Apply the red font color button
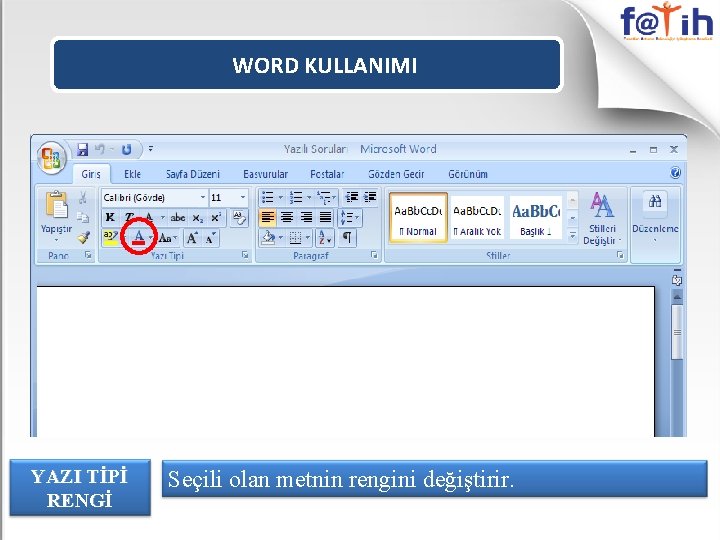 coord(138,237)
